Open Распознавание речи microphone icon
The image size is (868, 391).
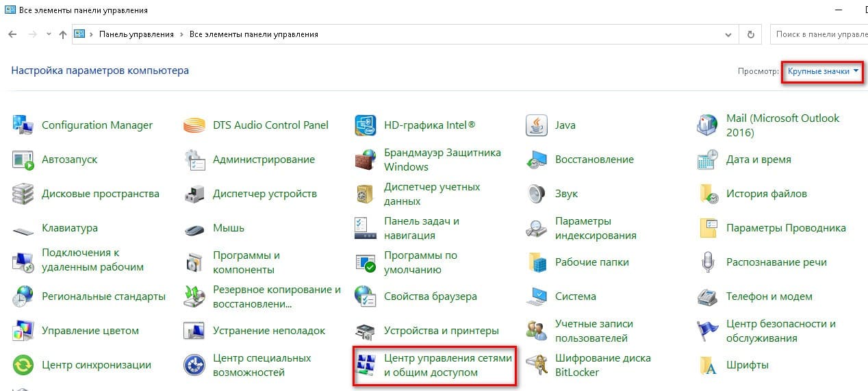click(x=708, y=262)
